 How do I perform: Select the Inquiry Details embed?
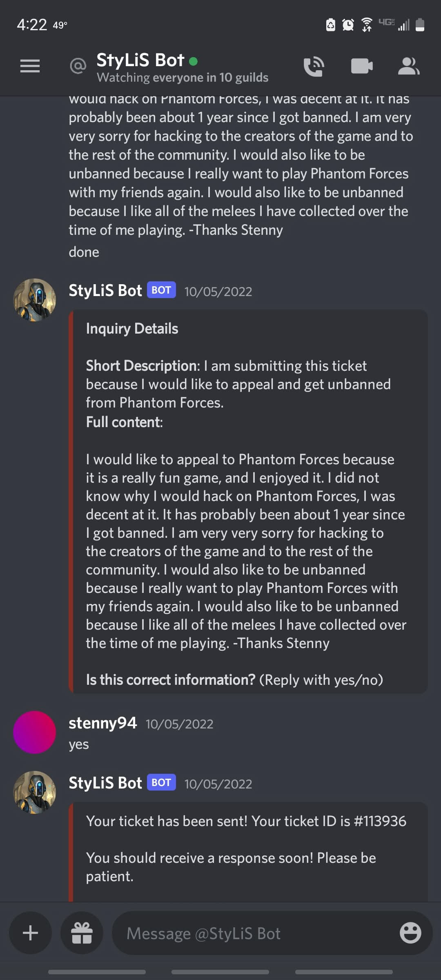pos(248,501)
